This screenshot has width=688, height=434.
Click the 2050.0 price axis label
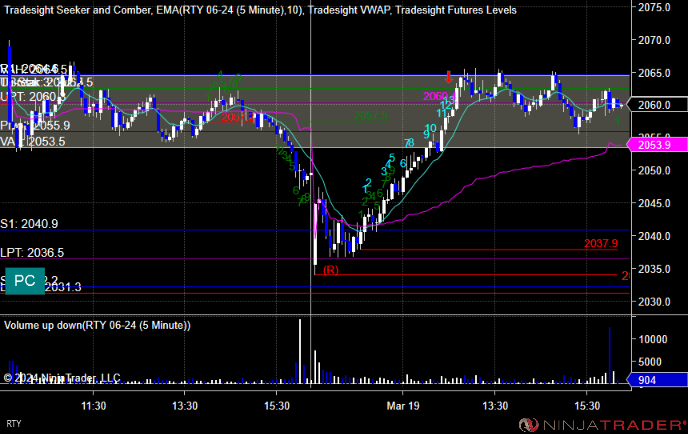pyautogui.click(x=654, y=171)
